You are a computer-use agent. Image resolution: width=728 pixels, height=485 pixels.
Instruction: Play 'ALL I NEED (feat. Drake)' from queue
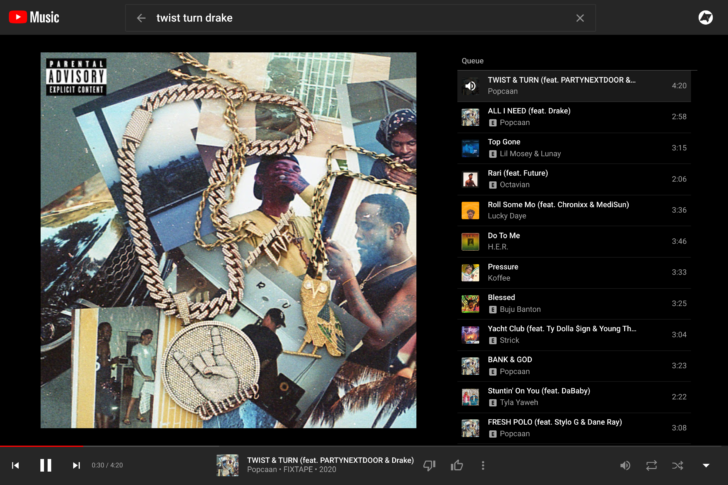(x=574, y=117)
